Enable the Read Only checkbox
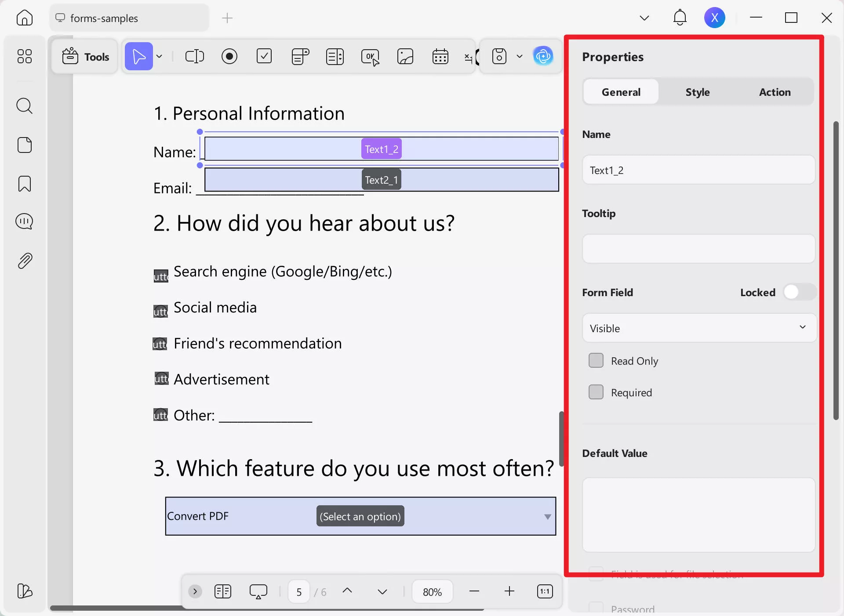Image resolution: width=844 pixels, height=616 pixels. (x=596, y=360)
